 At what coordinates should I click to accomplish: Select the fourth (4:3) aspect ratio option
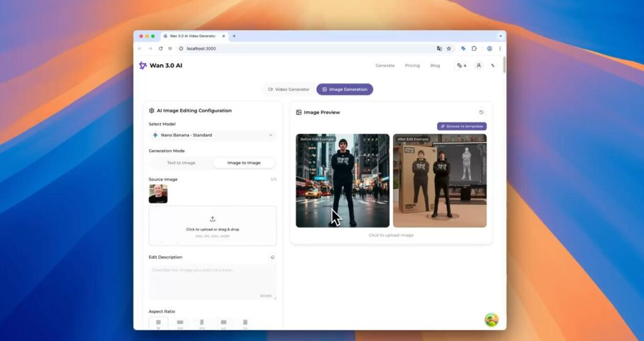click(x=223, y=324)
